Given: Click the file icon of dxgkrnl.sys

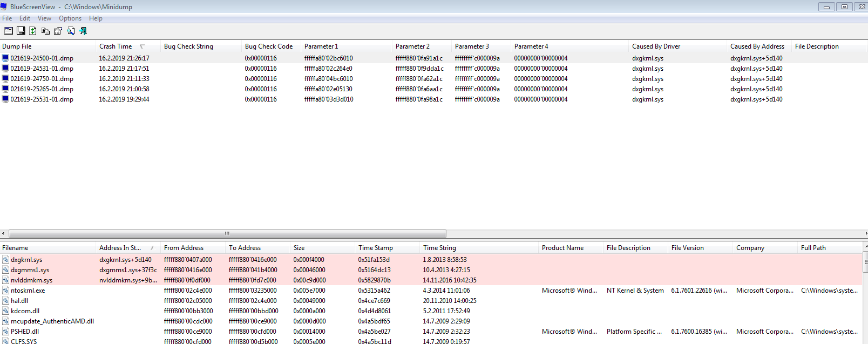Looking at the screenshot, I should click(x=5, y=260).
